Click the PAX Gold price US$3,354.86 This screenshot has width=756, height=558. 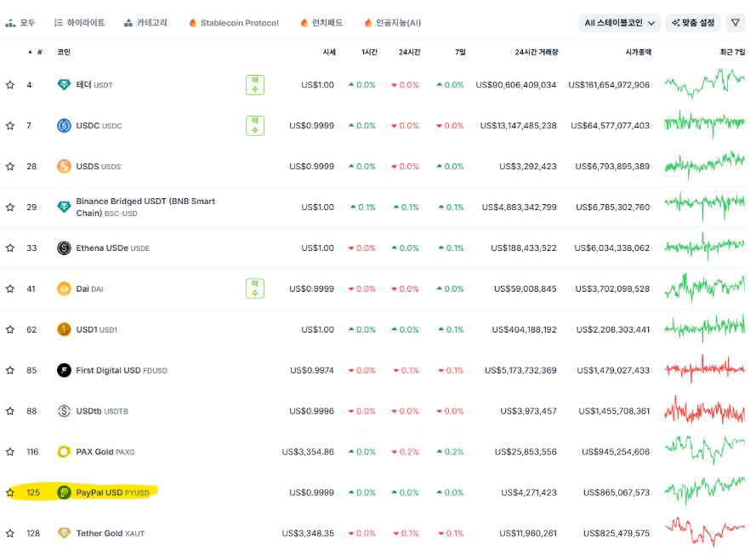pyautogui.click(x=308, y=452)
